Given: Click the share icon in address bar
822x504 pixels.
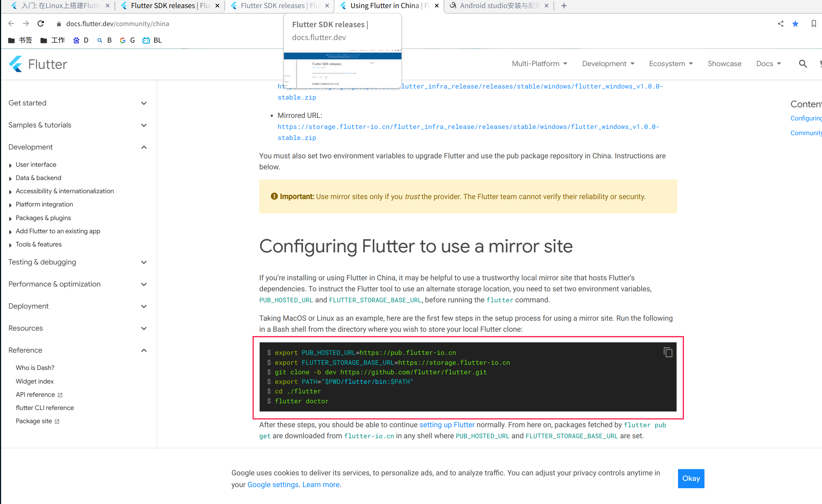Looking at the screenshot, I should coord(780,24).
